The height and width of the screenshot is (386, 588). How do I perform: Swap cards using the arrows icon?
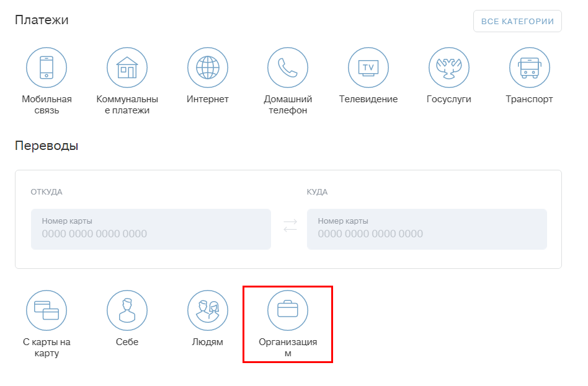(x=290, y=226)
